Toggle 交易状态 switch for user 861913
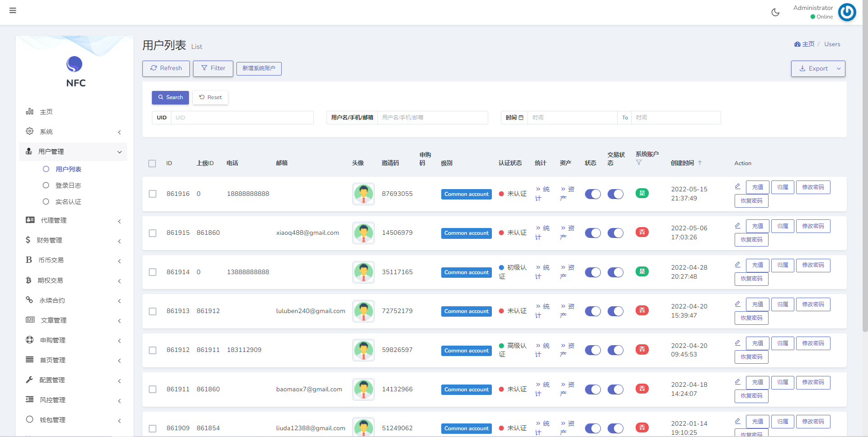 [615, 311]
